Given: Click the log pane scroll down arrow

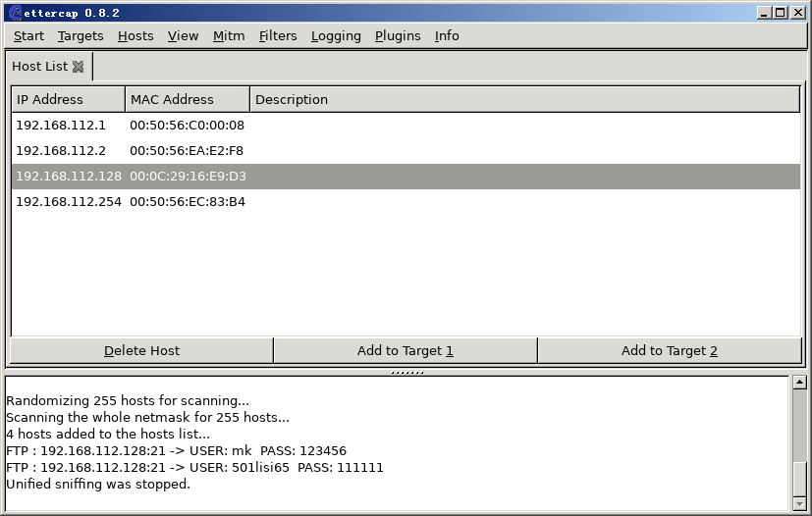Looking at the screenshot, I should [799, 503].
